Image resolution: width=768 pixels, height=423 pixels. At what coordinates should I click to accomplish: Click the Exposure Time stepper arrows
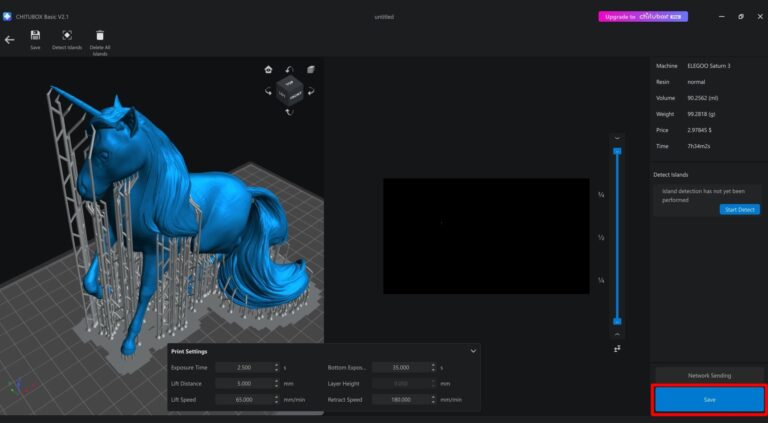276,367
